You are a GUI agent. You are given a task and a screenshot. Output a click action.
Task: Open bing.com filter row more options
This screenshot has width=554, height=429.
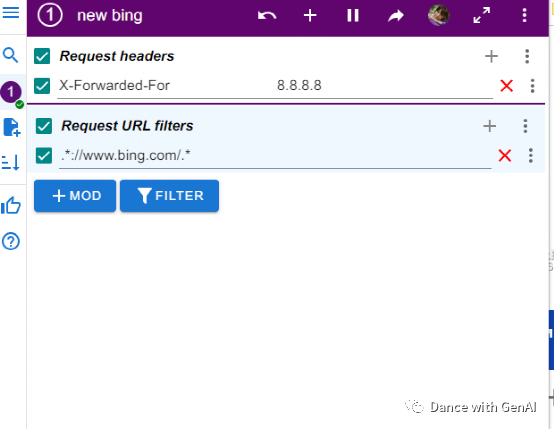click(530, 155)
